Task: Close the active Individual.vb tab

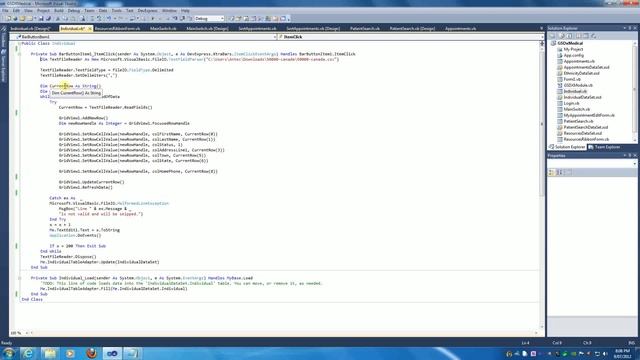Action: pos(90,29)
